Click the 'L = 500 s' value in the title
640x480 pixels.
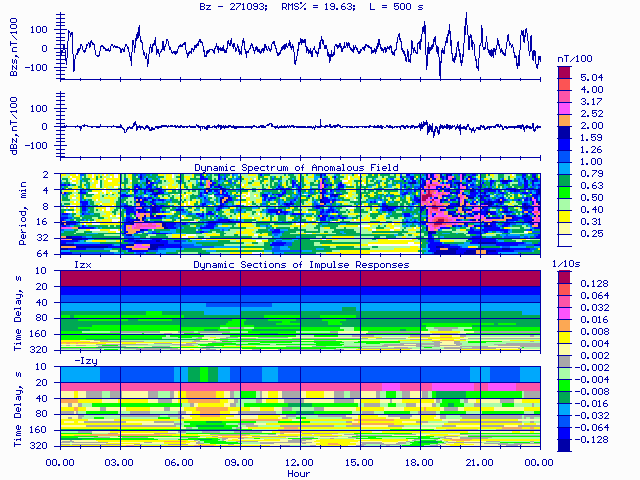(x=396, y=7)
